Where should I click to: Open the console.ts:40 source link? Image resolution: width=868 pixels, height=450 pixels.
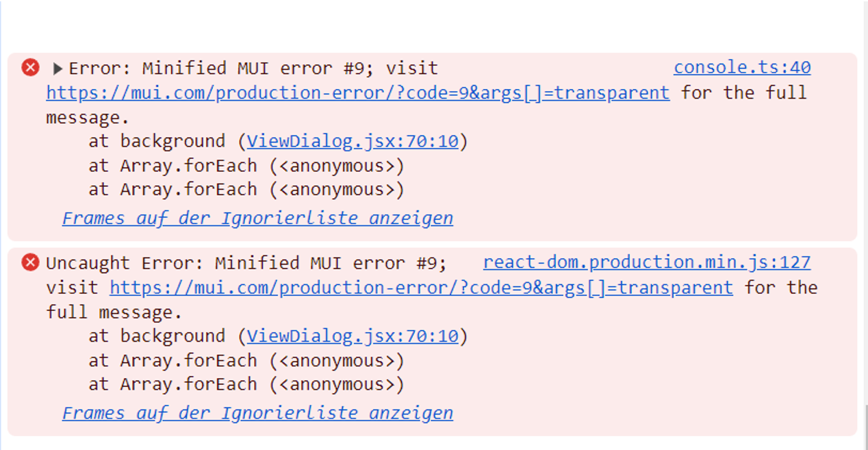[x=742, y=68]
